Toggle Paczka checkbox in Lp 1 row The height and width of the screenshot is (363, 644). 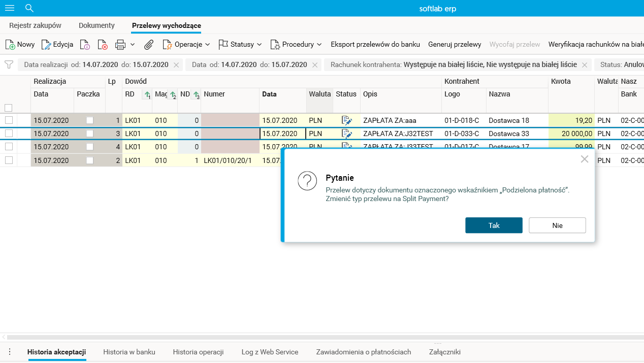tap(90, 120)
